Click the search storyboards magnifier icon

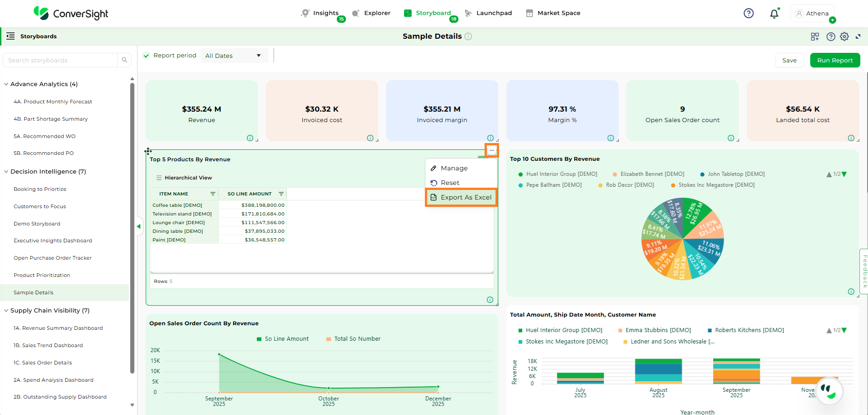[x=124, y=60]
